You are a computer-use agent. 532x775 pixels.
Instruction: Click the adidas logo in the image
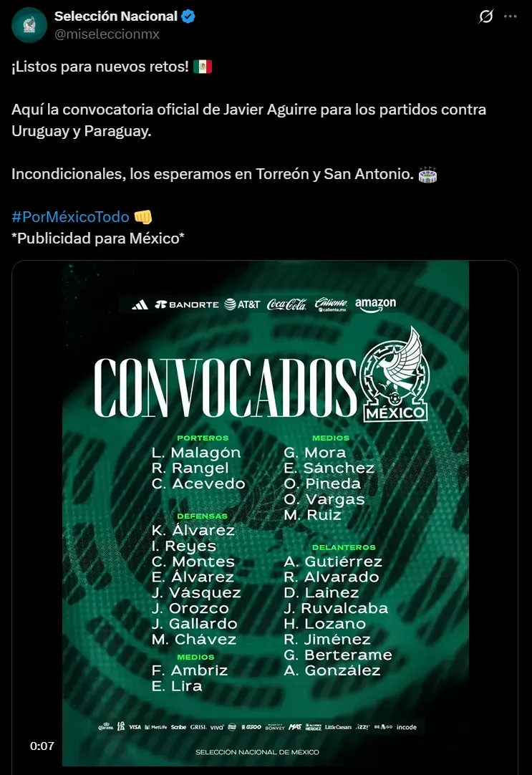coord(140,304)
